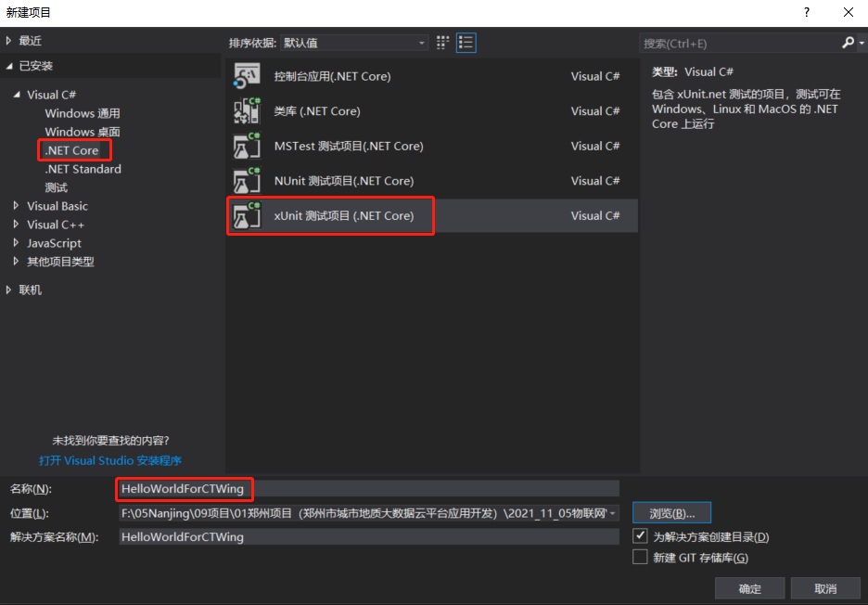868x605 pixels.
Task: Click the 联机 label
Action: tap(31, 290)
